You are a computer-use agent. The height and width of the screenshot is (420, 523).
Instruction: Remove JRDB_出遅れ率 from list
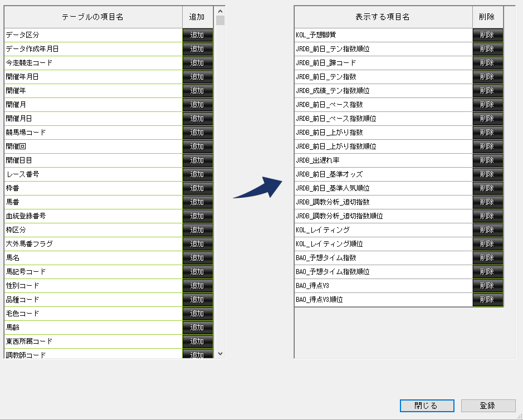pyautogui.click(x=488, y=160)
